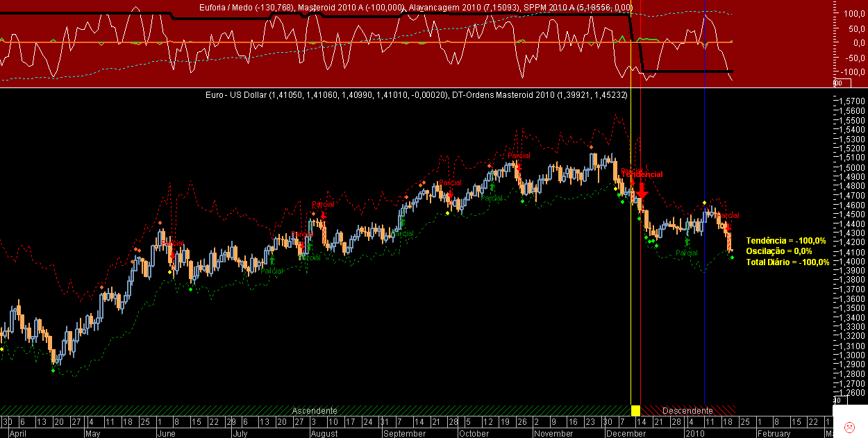Click the 1,5700 price axis label
The height and width of the screenshot is (438, 868).
click(851, 101)
